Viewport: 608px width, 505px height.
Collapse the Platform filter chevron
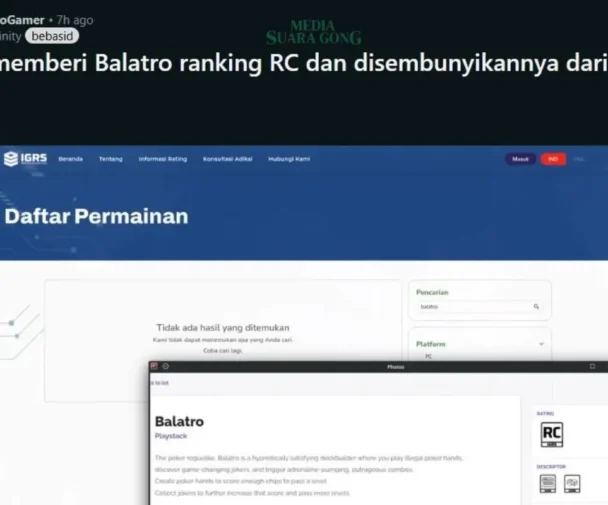coord(541,344)
